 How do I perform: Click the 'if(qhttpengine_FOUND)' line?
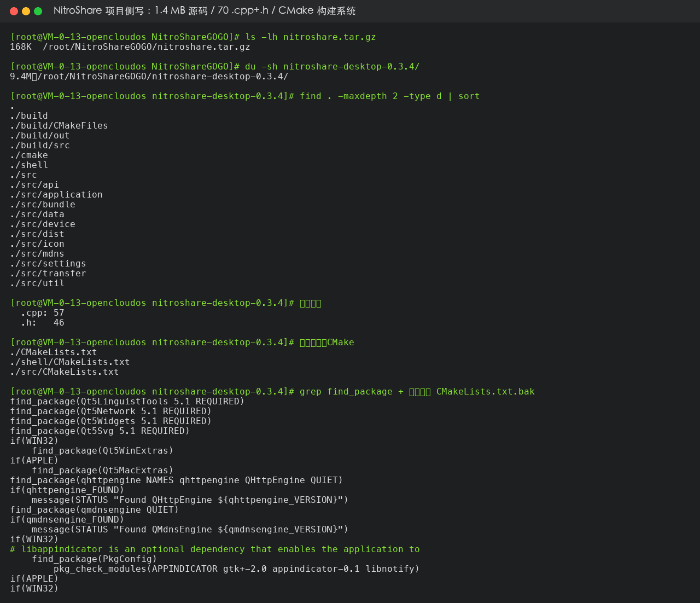pos(67,490)
